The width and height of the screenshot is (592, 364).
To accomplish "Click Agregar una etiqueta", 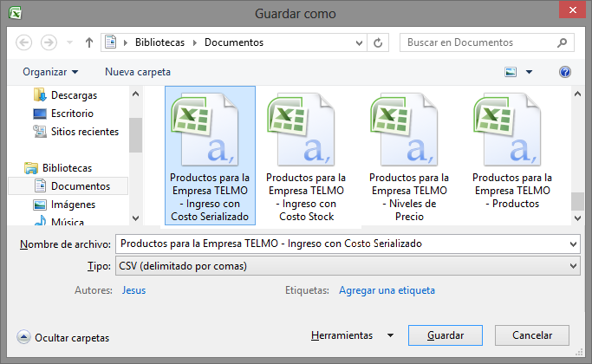I will tap(387, 290).
